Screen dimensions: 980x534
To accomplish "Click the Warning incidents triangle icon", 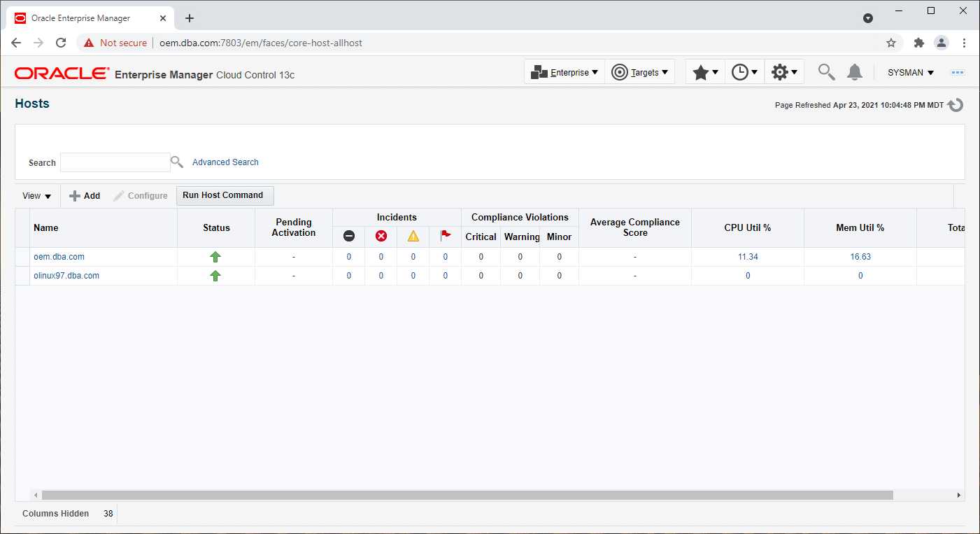I will (413, 237).
